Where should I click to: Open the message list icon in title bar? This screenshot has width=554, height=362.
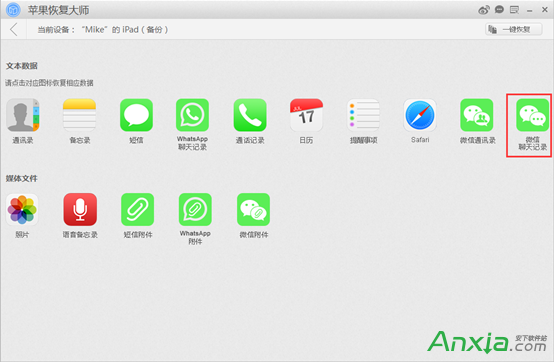click(514, 10)
